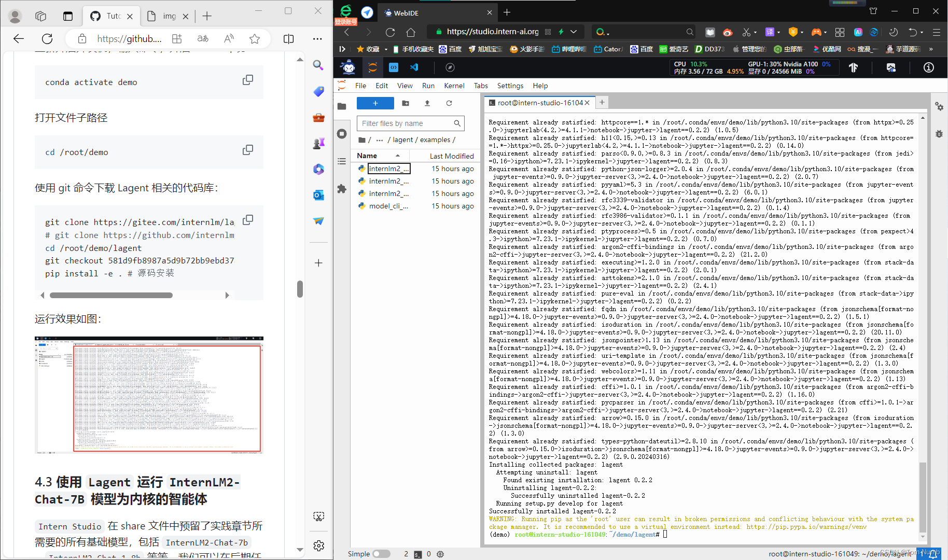Open the File menu in JupyterLab
948x560 pixels.
pos(360,86)
